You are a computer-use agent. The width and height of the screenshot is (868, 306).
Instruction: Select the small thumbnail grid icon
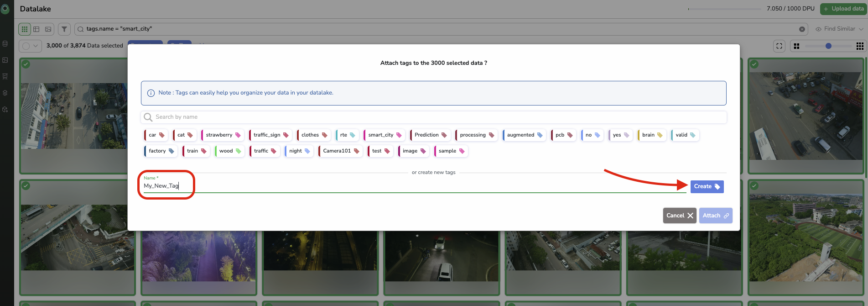click(x=860, y=46)
